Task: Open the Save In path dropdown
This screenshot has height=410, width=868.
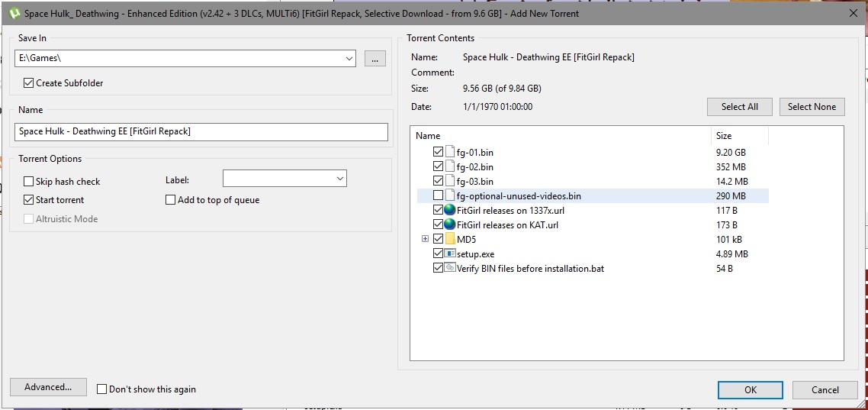Action: [x=349, y=58]
